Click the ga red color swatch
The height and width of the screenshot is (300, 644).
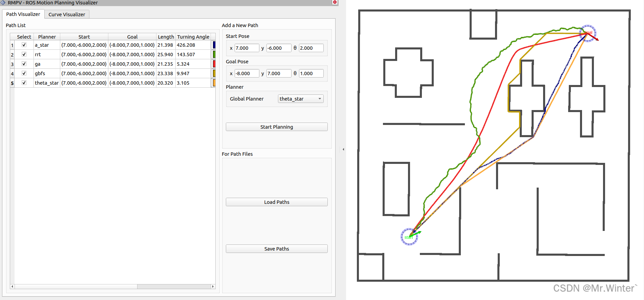(x=214, y=64)
